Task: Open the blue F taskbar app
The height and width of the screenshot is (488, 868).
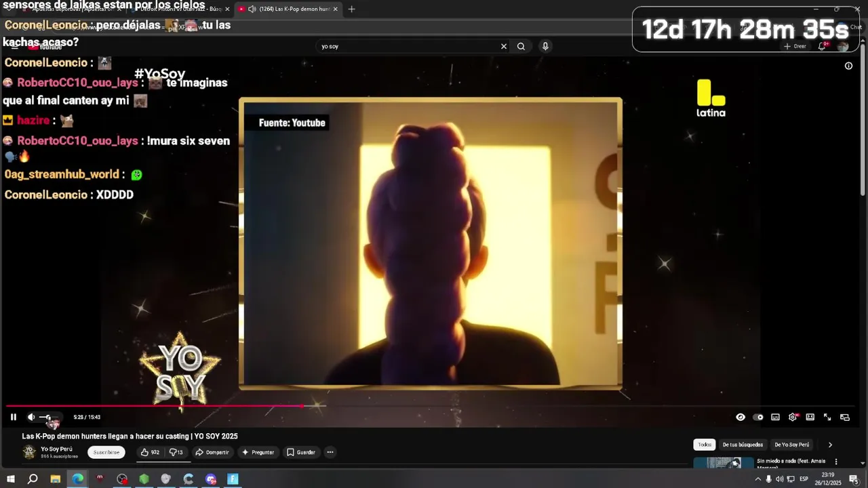Action: 233,479
